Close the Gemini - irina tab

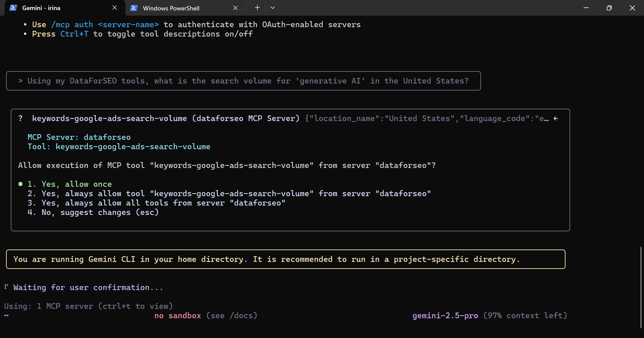115,8
